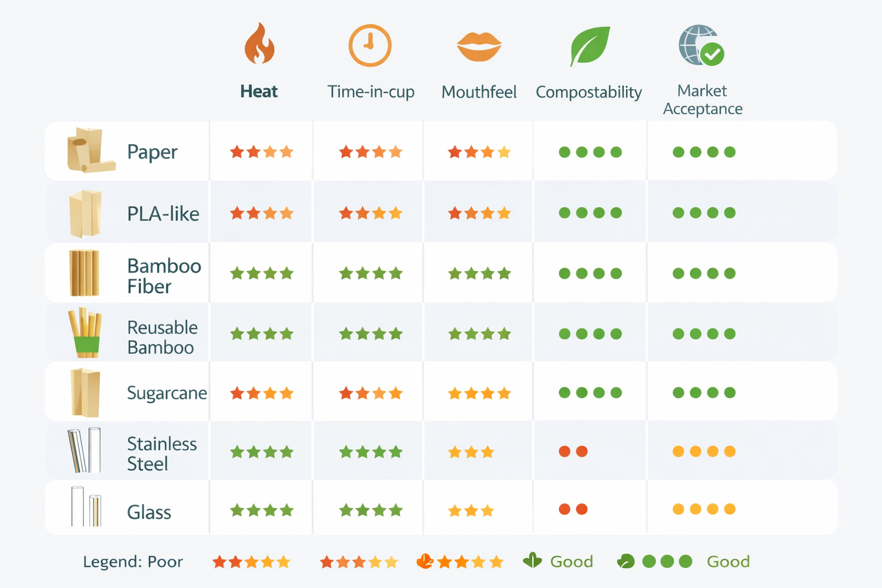882x588 pixels.
Task: Click the "Legend: Poor" text
Action: 133,562
